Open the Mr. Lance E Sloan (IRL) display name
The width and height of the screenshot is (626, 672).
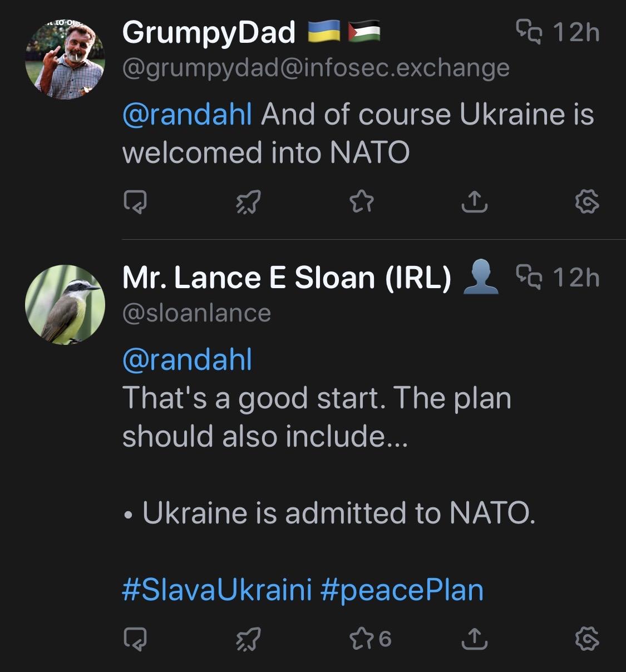[287, 278]
